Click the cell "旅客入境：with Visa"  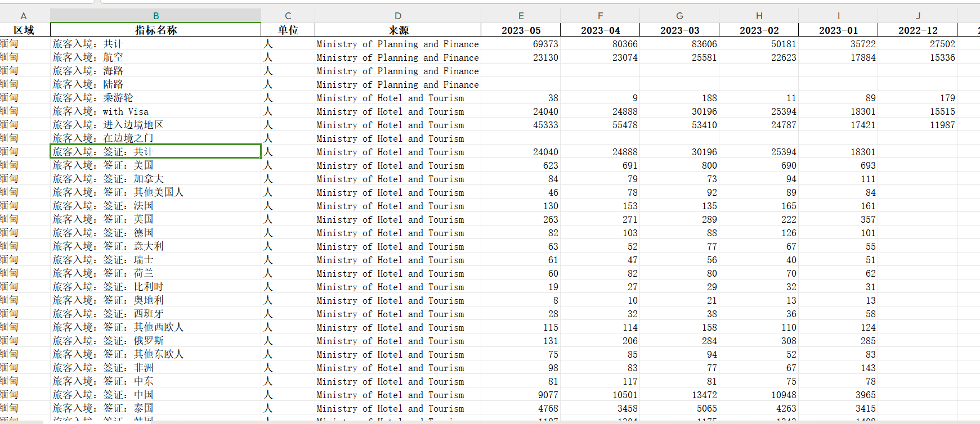tap(156, 111)
